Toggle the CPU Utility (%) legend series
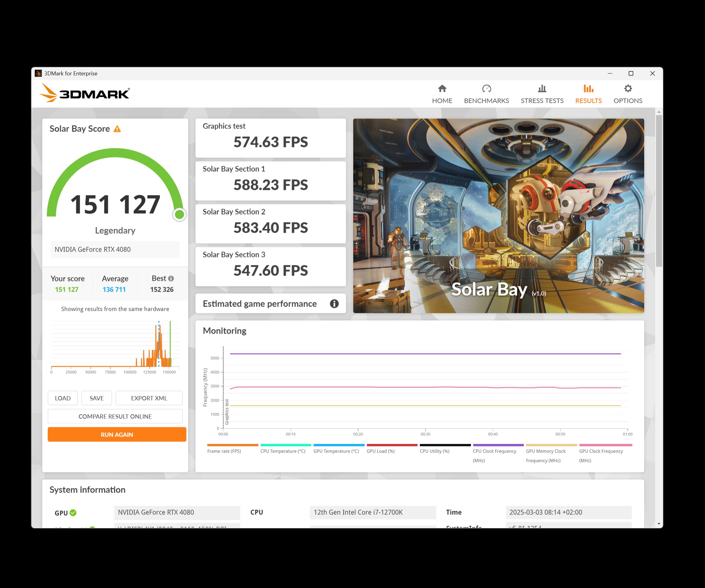705x588 pixels. point(445,449)
